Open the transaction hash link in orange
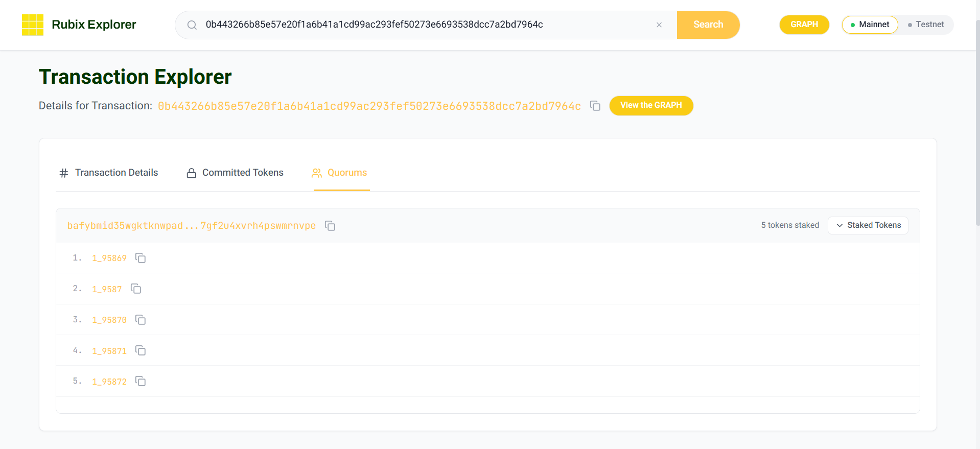Image resolution: width=980 pixels, height=449 pixels. coord(369,106)
